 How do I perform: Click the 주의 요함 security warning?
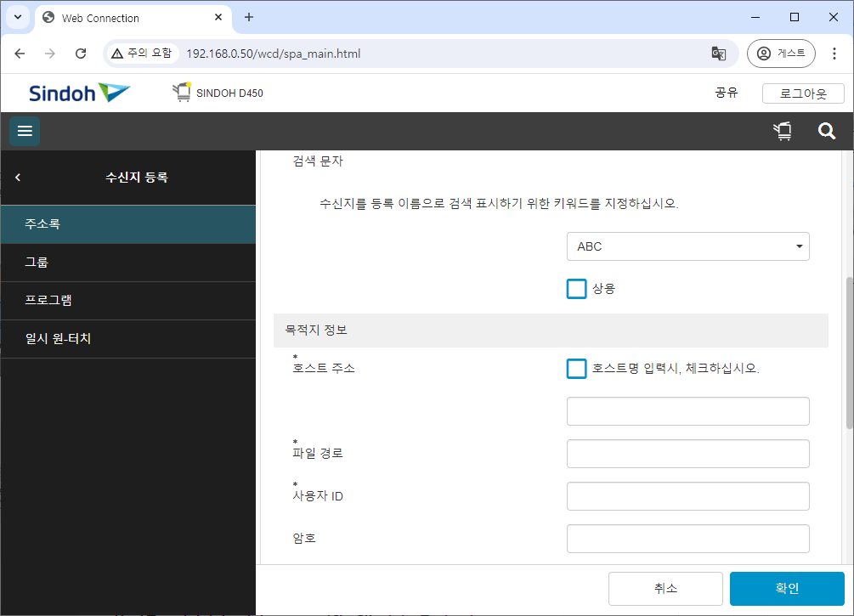point(142,54)
